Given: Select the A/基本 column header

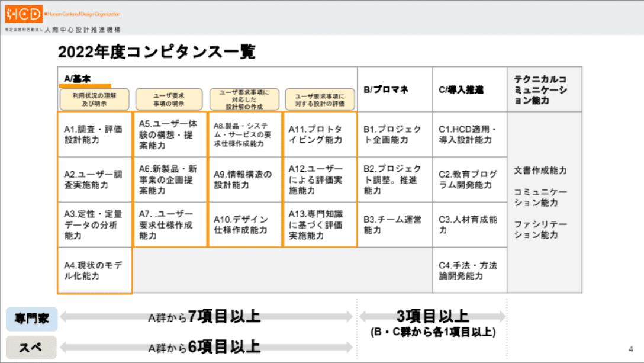Looking at the screenshot, I should click(77, 76).
